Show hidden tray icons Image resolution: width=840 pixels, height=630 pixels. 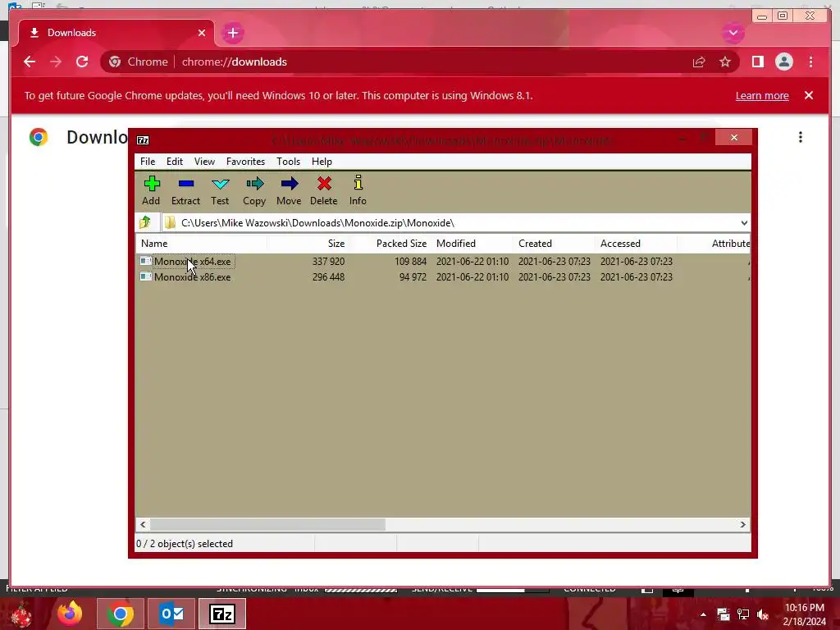(703, 614)
